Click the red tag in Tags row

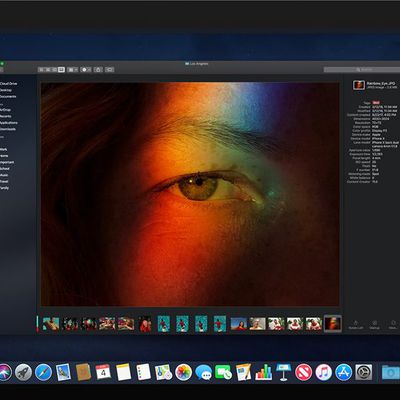376,103
